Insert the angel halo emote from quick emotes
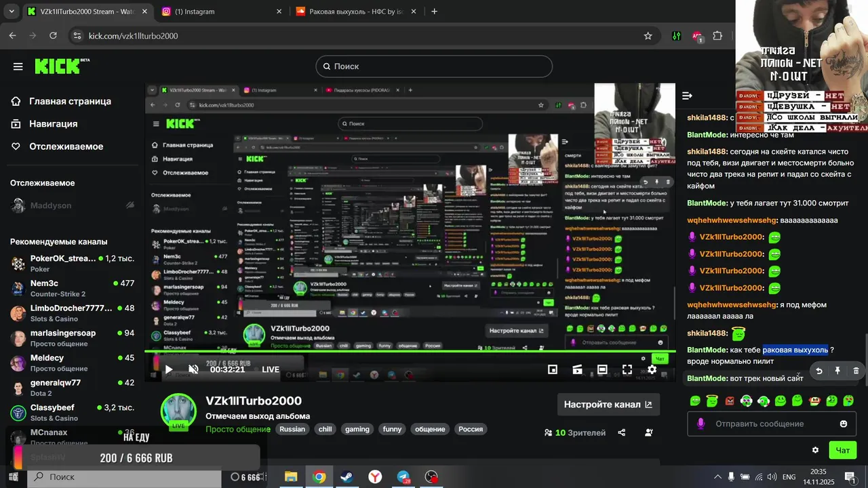Viewport: 868px width, 488px height. point(712,401)
